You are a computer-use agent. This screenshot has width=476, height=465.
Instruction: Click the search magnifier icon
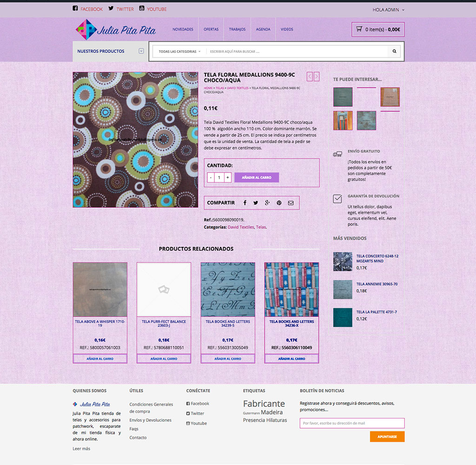point(394,52)
